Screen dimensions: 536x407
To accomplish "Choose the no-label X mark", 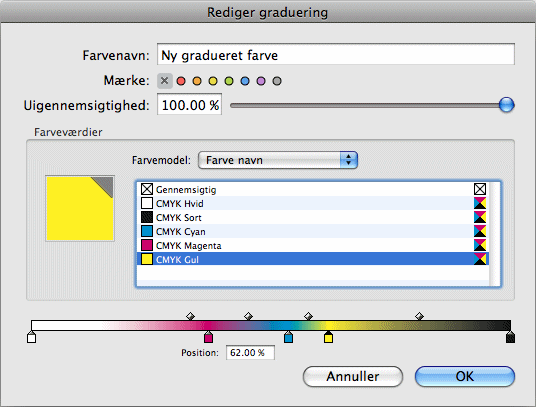I will [164, 81].
